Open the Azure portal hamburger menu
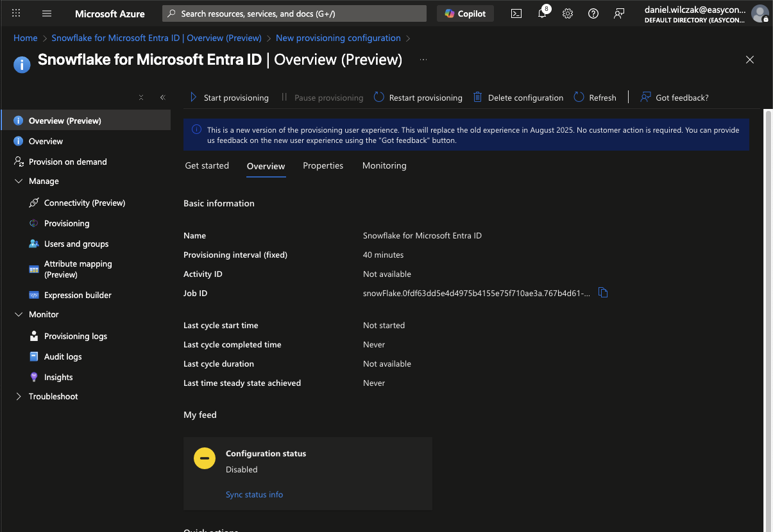The image size is (773, 532). click(x=47, y=13)
